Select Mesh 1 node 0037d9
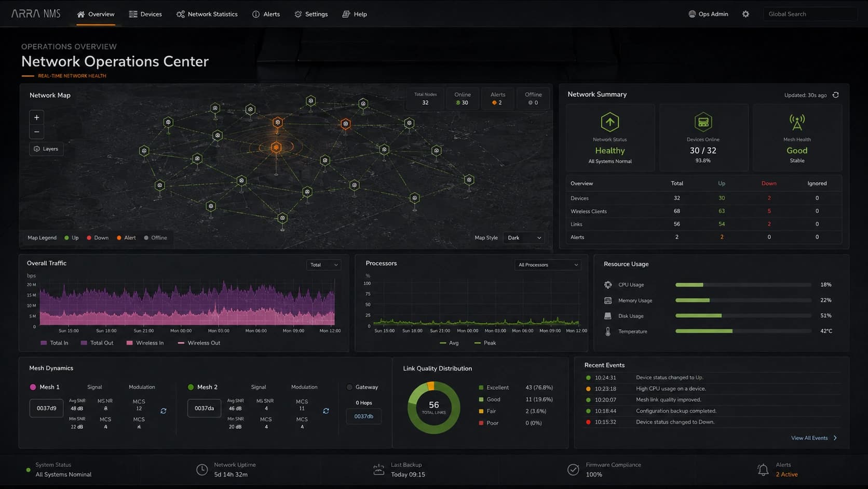 tap(46, 408)
